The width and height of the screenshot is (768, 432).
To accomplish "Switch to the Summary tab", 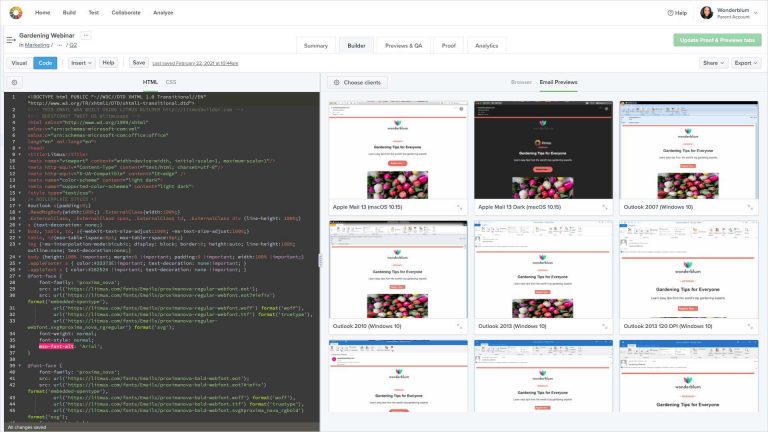I will pos(316,46).
